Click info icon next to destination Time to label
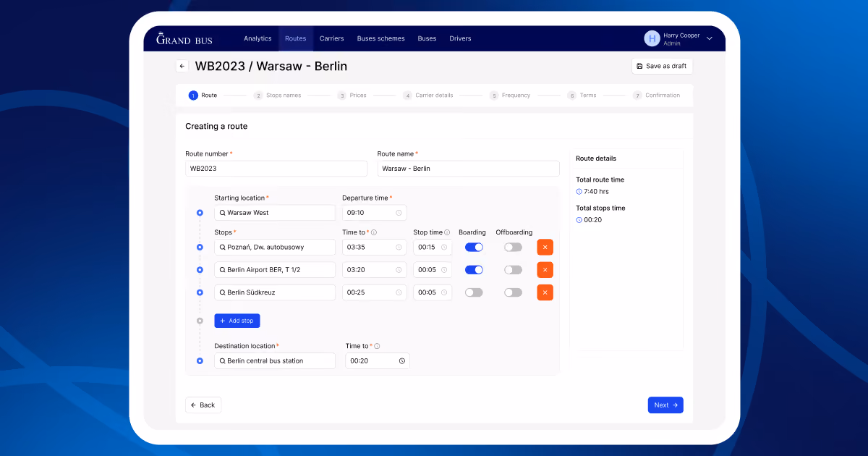868x456 pixels. [377, 346]
